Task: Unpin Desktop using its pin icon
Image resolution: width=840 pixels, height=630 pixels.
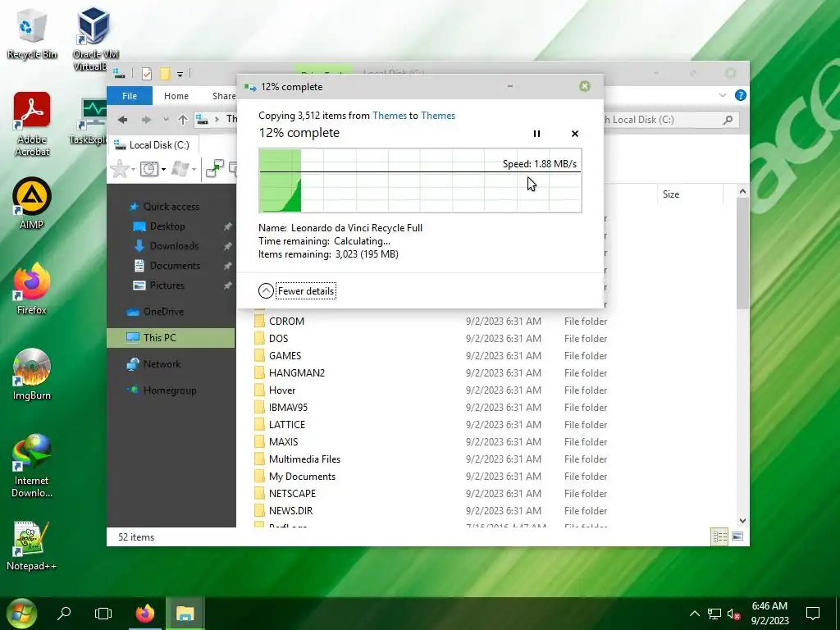Action: tap(228, 226)
